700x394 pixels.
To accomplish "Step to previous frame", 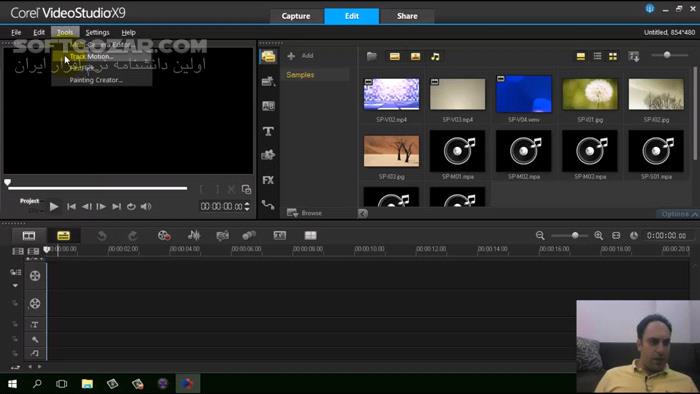I will (x=86, y=207).
